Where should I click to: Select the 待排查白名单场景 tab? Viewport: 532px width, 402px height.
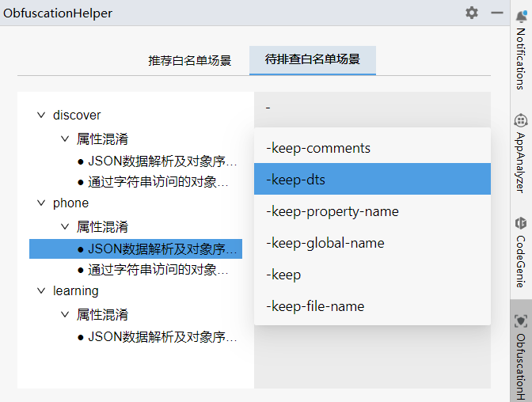point(312,59)
